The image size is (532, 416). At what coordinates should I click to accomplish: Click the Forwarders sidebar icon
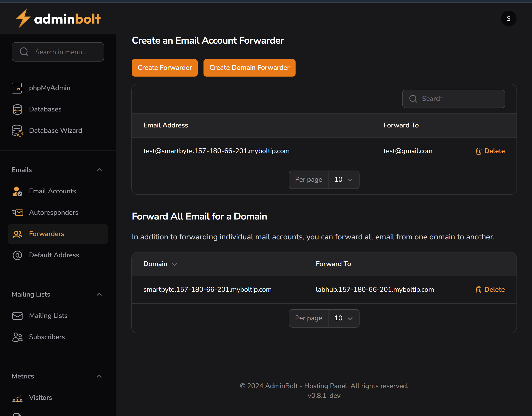pyautogui.click(x=17, y=234)
